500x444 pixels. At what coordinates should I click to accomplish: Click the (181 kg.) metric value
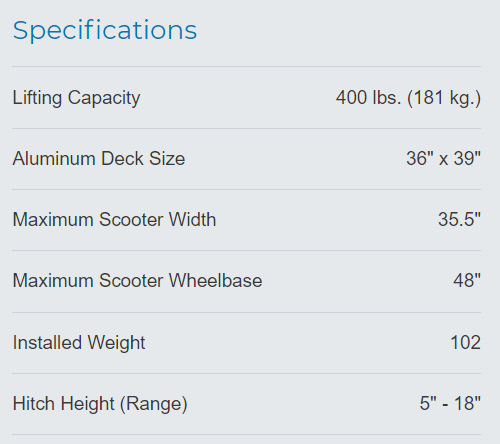tap(444, 99)
